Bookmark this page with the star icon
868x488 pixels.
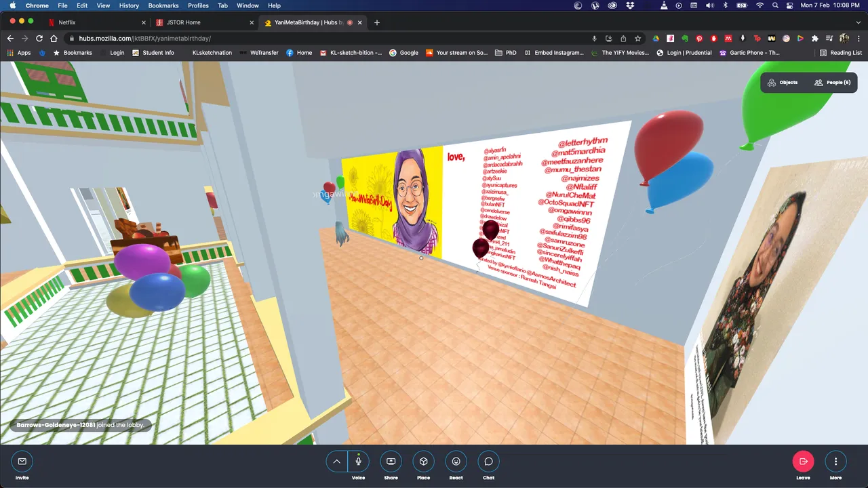tap(637, 39)
